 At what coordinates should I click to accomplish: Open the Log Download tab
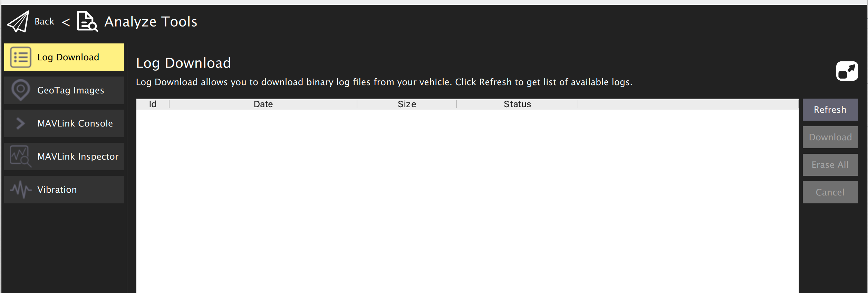(x=64, y=57)
